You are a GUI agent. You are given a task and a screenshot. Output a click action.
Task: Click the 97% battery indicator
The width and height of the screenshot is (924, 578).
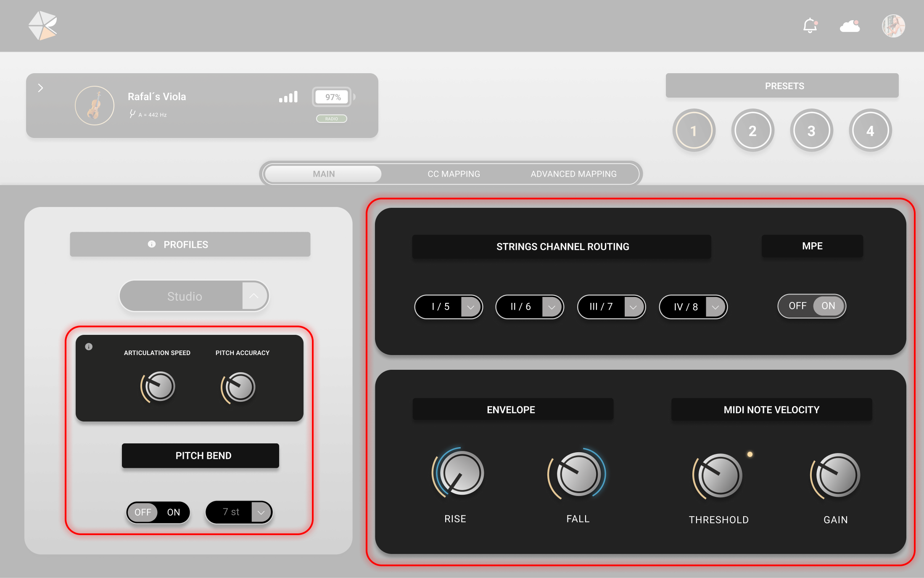332,97
